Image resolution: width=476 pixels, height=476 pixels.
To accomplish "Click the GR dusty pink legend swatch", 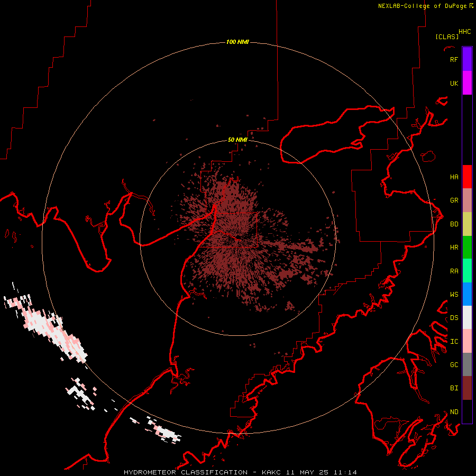I will tap(467, 200).
